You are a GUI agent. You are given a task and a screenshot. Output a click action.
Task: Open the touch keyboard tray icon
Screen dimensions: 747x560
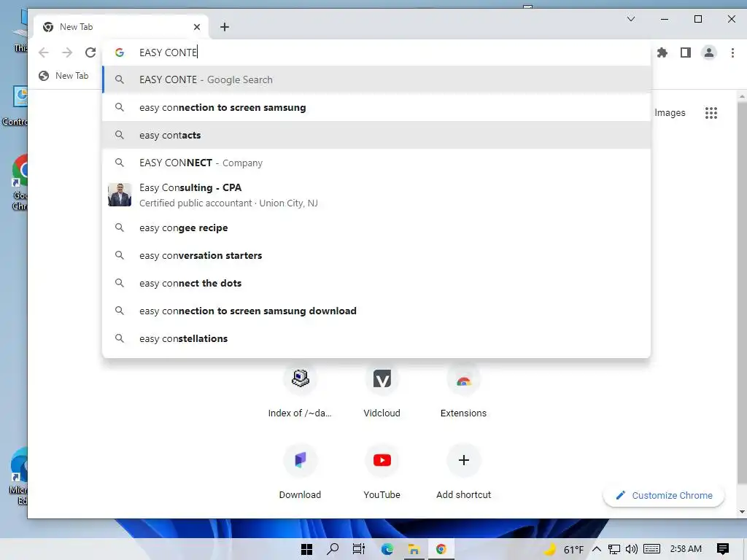[x=651, y=549]
